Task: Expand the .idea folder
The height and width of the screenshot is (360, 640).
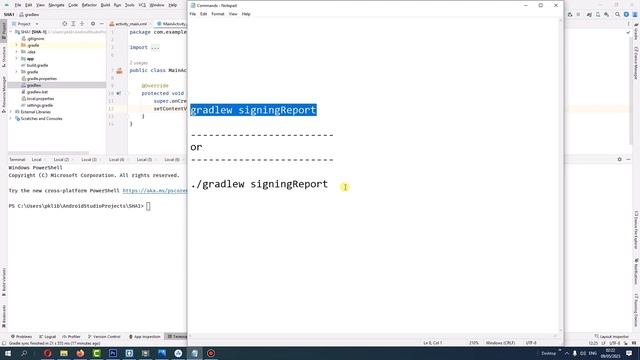Action: coord(17,52)
